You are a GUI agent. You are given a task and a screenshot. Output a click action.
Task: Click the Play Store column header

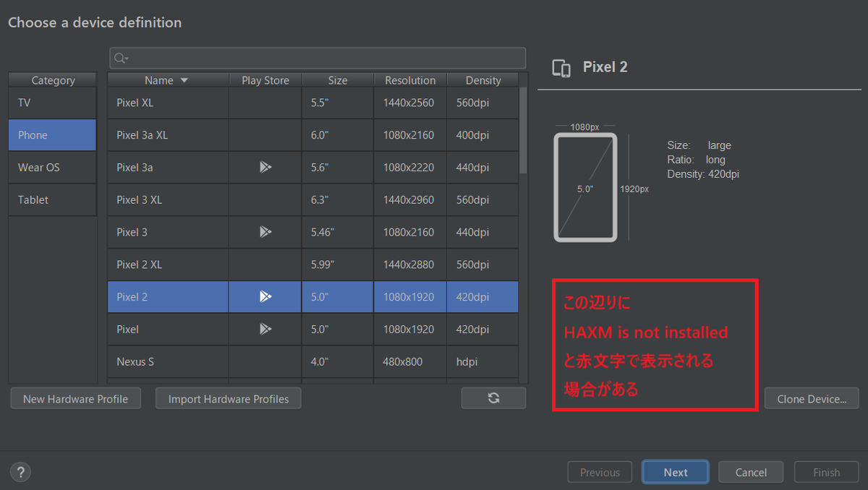(x=265, y=80)
